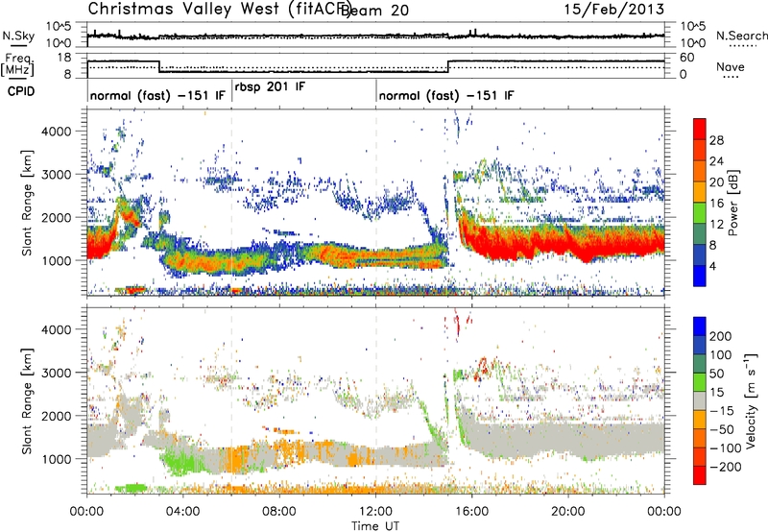This screenshot has height=532, width=768.
Task: Click the '60' Nave axis tick
Action: [x=687, y=58]
